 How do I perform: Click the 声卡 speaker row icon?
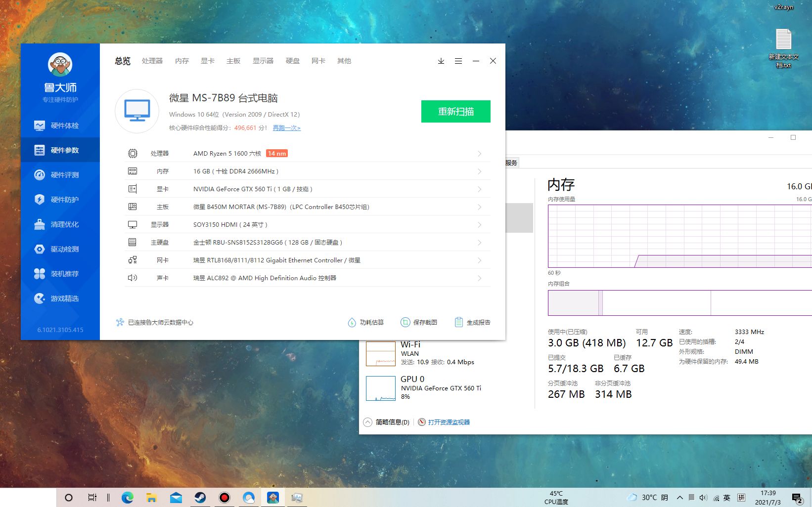pyautogui.click(x=133, y=278)
